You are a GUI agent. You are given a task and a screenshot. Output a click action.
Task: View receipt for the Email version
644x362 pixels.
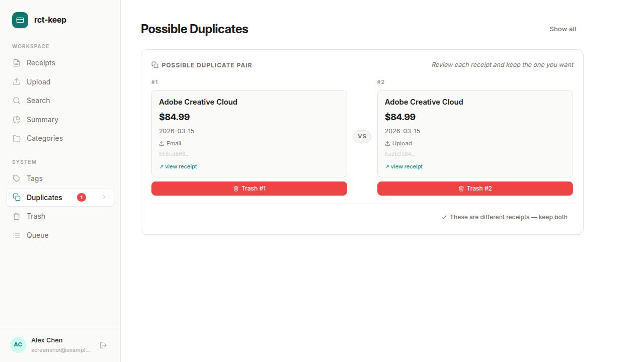point(178,166)
